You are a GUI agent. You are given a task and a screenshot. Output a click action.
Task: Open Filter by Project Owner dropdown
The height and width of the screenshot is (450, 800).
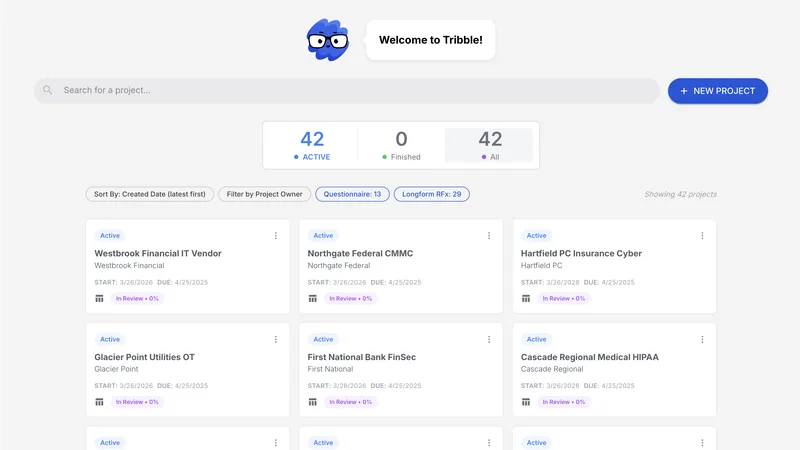[x=264, y=194]
